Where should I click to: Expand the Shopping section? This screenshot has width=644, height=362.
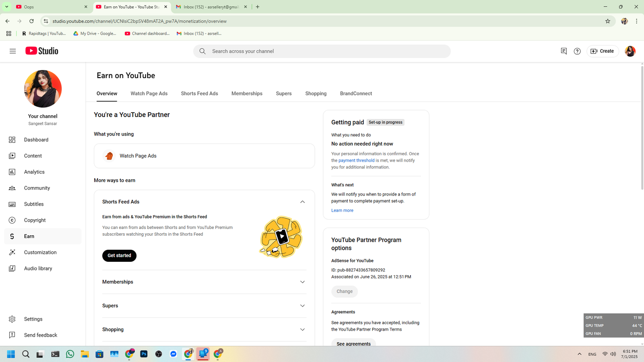pyautogui.click(x=302, y=329)
